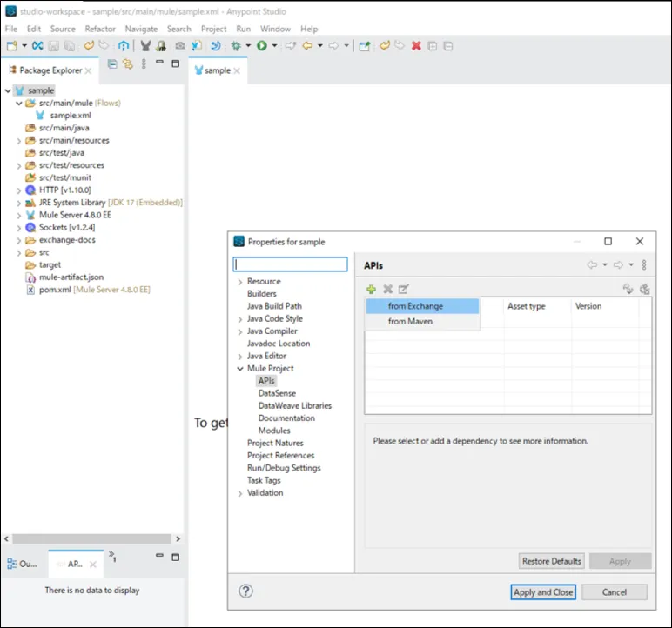The width and height of the screenshot is (672, 628).
Task: Click the blue Anypoint Exchange toolbar icon
Action: [x=37, y=46]
